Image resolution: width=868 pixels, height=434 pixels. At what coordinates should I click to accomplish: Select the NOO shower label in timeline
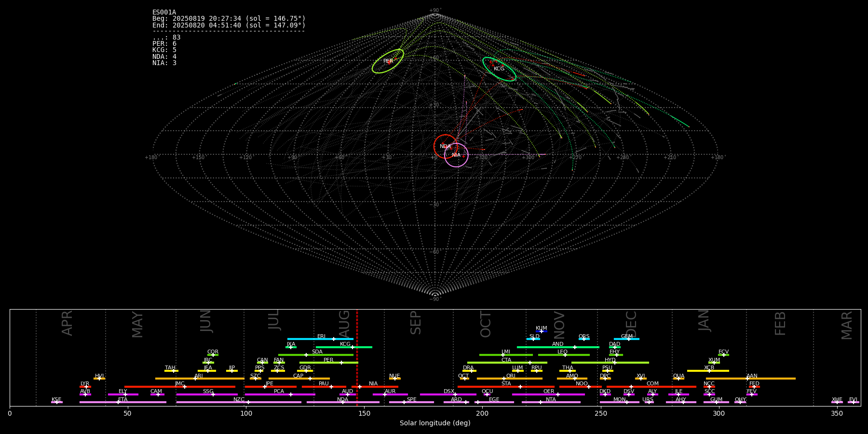pos(582,384)
